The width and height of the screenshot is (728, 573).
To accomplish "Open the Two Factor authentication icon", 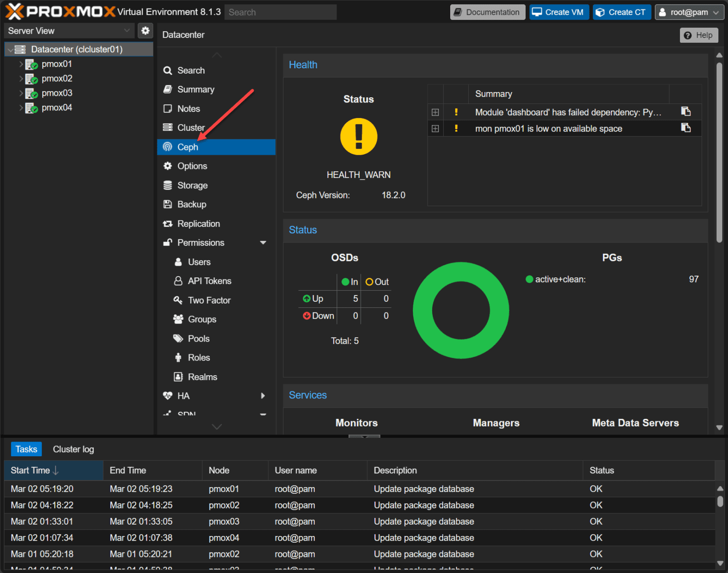I will [x=179, y=300].
